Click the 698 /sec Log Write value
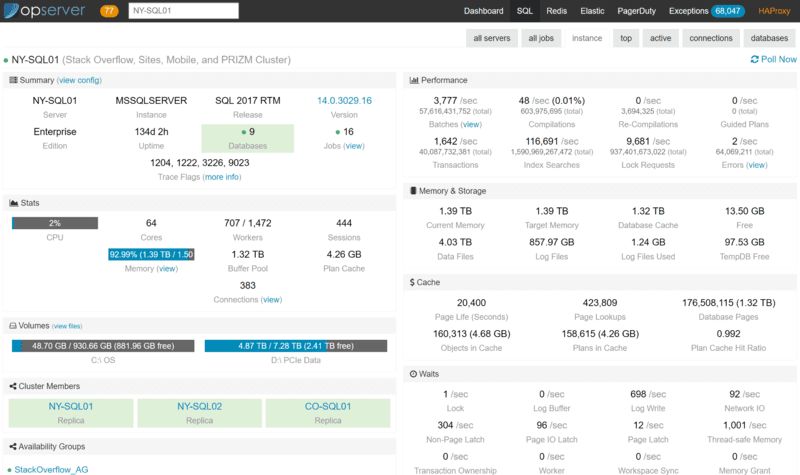 [648, 394]
